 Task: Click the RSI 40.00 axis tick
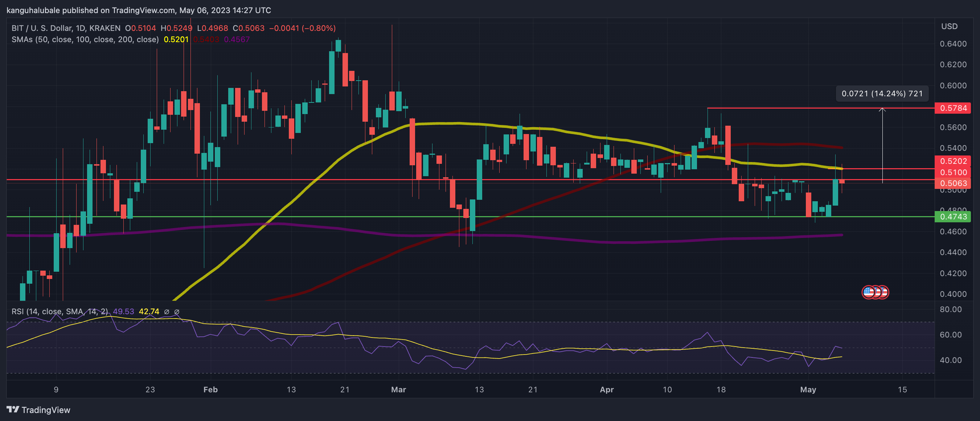click(951, 360)
